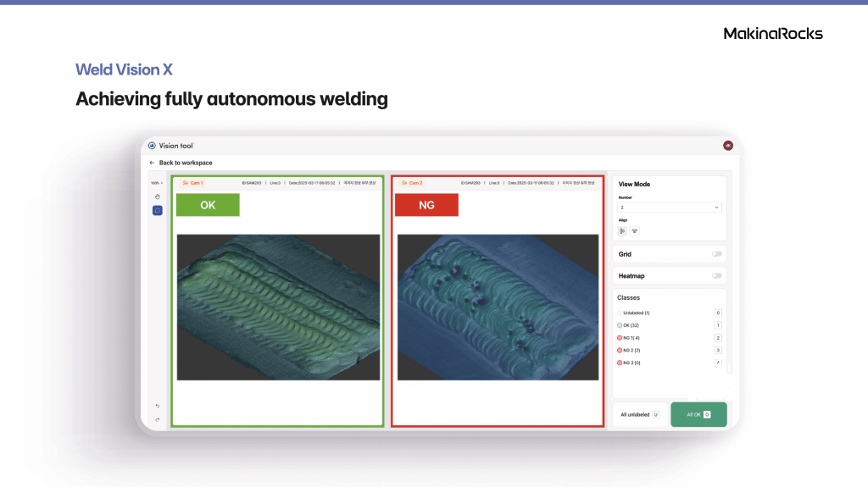Screen dimensions: 868x487
Task: Click the Classes heading
Action: [x=628, y=298]
